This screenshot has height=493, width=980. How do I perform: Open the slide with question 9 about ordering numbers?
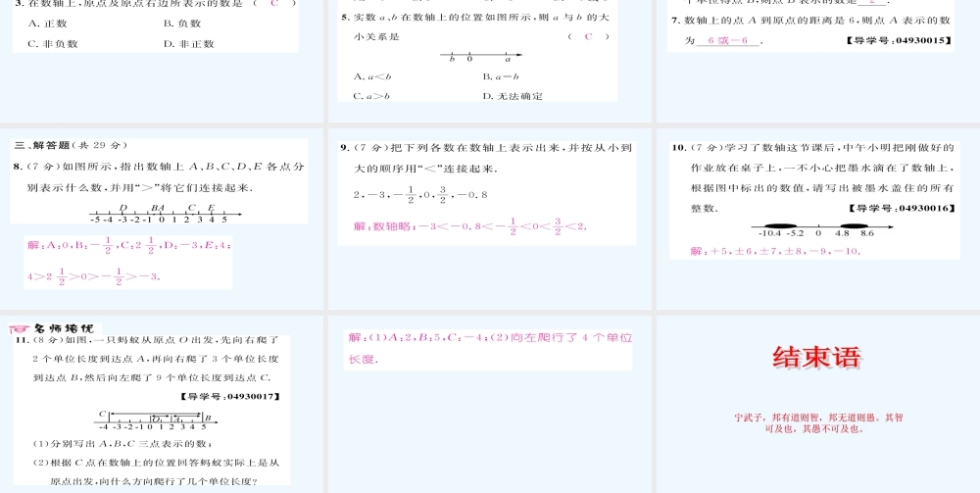pyautogui.click(x=489, y=219)
